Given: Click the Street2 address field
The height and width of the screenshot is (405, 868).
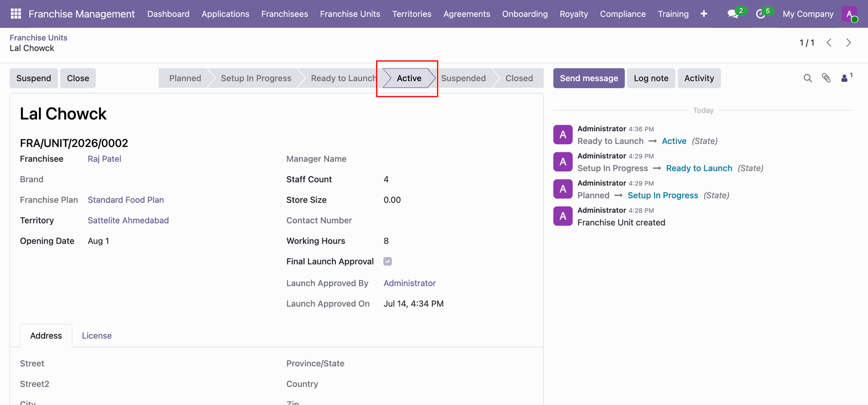Looking at the screenshot, I should click(176, 384).
